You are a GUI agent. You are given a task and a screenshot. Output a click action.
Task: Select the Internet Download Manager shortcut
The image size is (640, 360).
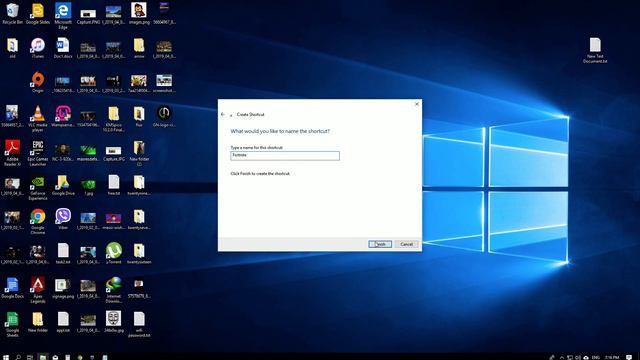pyautogui.click(x=113, y=290)
